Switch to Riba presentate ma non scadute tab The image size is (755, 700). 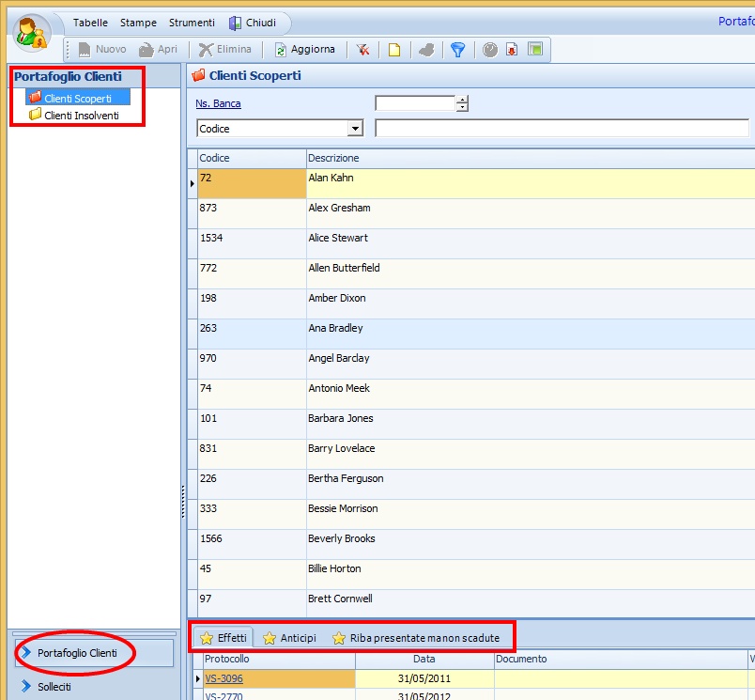click(416, 638)
